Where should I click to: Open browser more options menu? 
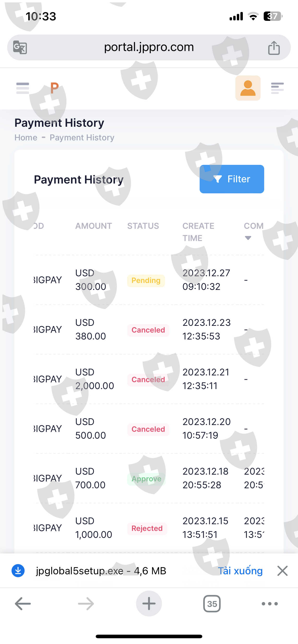tap(269, 604)
